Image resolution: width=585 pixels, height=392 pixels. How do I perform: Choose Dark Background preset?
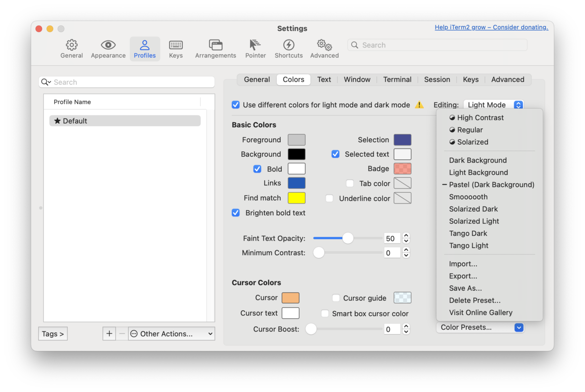489,160
